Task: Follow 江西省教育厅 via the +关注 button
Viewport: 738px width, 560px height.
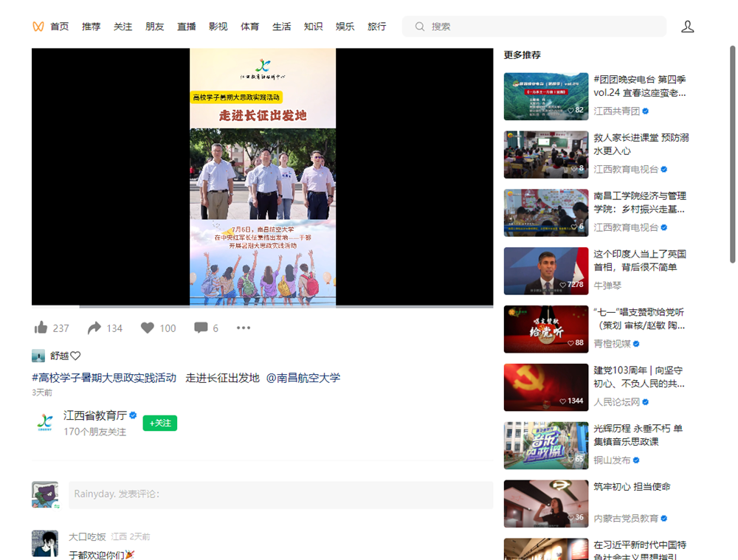Action: click(160, 424)
